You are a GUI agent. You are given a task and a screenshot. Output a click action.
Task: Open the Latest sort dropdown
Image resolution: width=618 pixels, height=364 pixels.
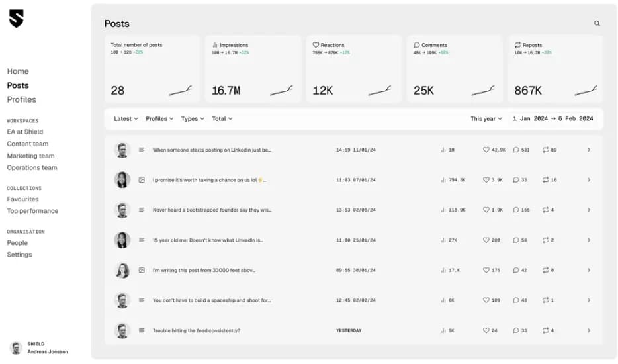tap(126, 119)
